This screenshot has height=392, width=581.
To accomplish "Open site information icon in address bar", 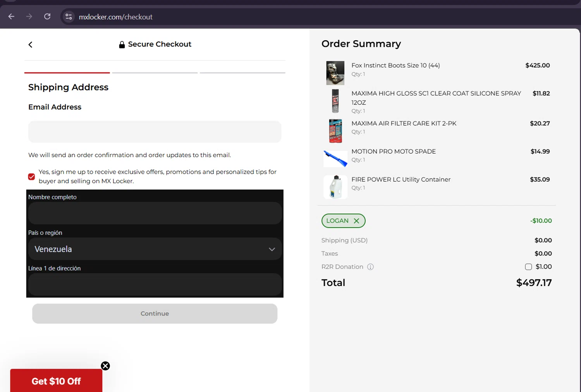I will (69, 17).
